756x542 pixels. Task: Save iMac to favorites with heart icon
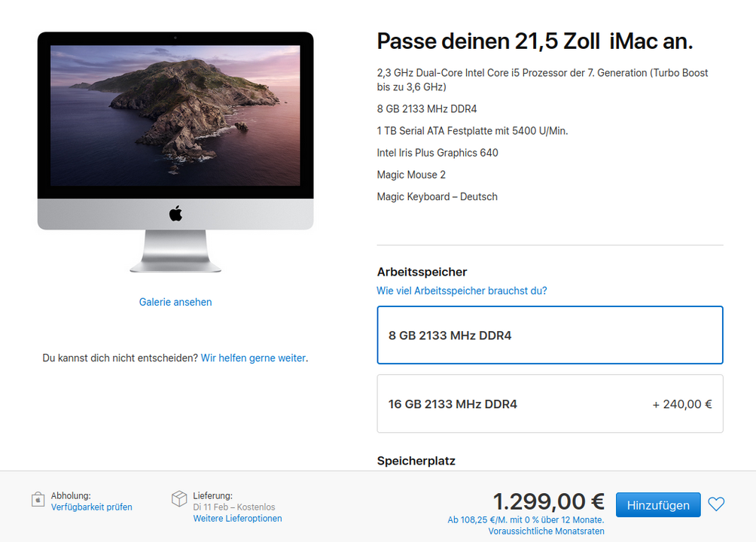click(716, 504)
